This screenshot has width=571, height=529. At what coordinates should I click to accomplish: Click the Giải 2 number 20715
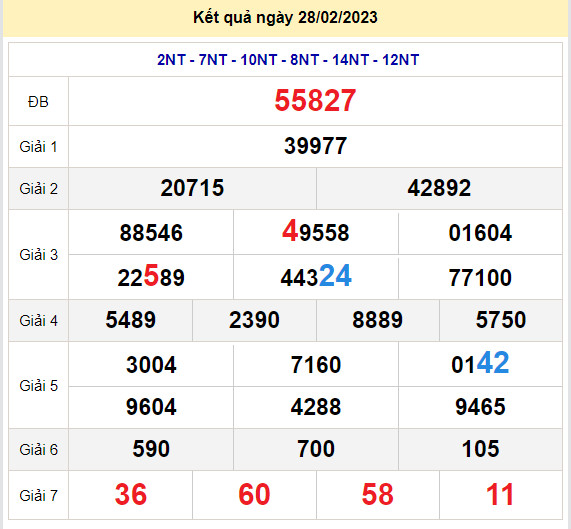pyautogui.click(x=192, y=188)
